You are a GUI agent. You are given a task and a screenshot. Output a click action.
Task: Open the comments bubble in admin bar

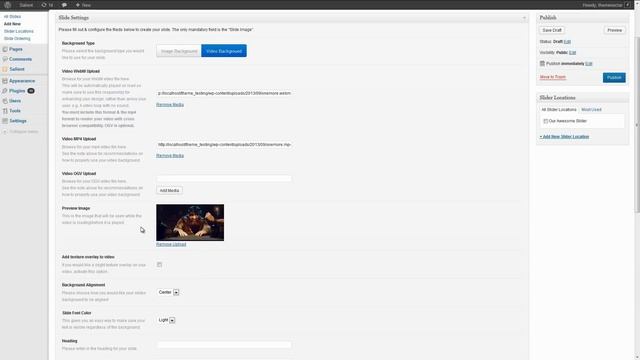64,5
